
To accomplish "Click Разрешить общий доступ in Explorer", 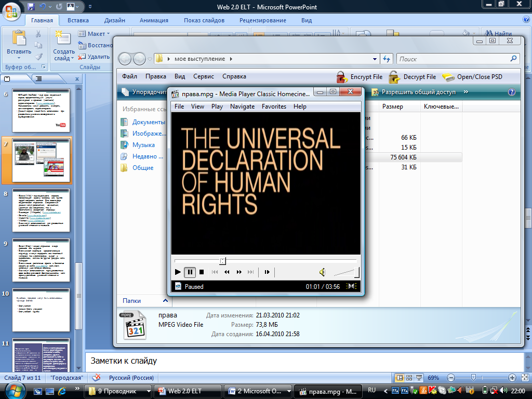I will tap(414, 92).
